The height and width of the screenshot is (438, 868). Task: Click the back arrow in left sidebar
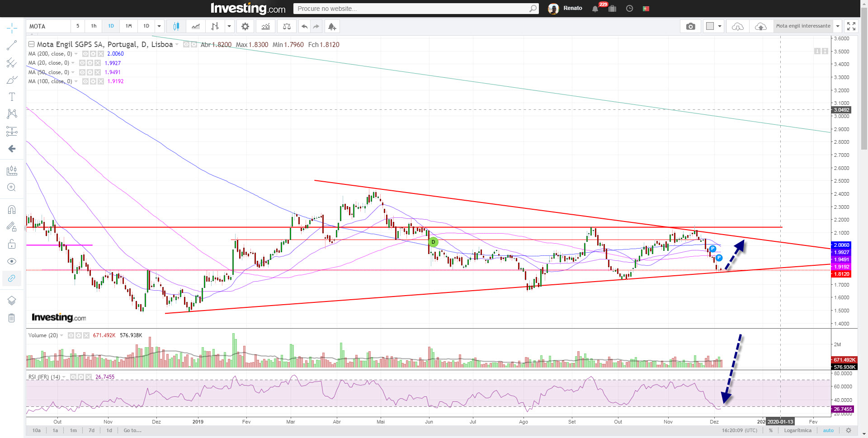coord(12,149)
